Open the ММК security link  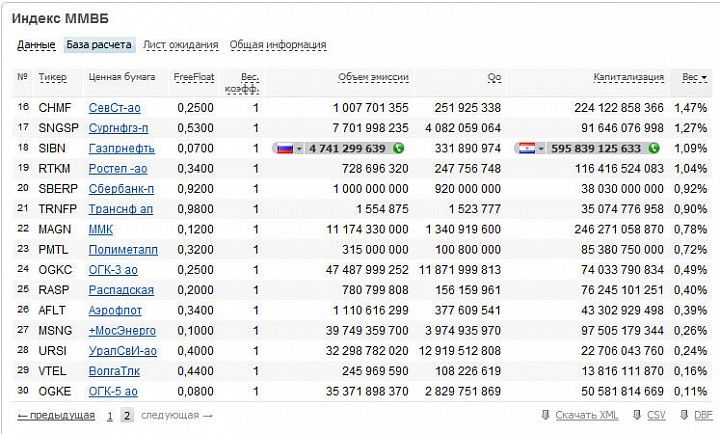(101, 229)
